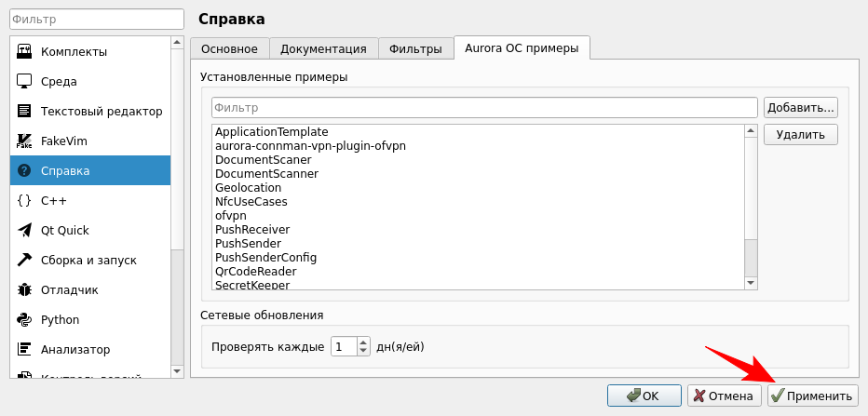This screenshot has width=868, height=416.
Task: Increase the check interval days spinner
Action: [x=363, y=342]
